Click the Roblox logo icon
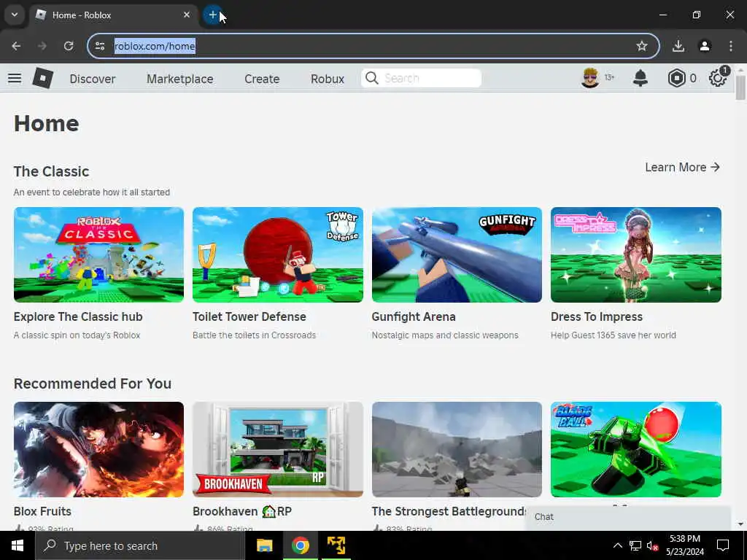This screenshot has width=747, height=560. click(43, 78)
